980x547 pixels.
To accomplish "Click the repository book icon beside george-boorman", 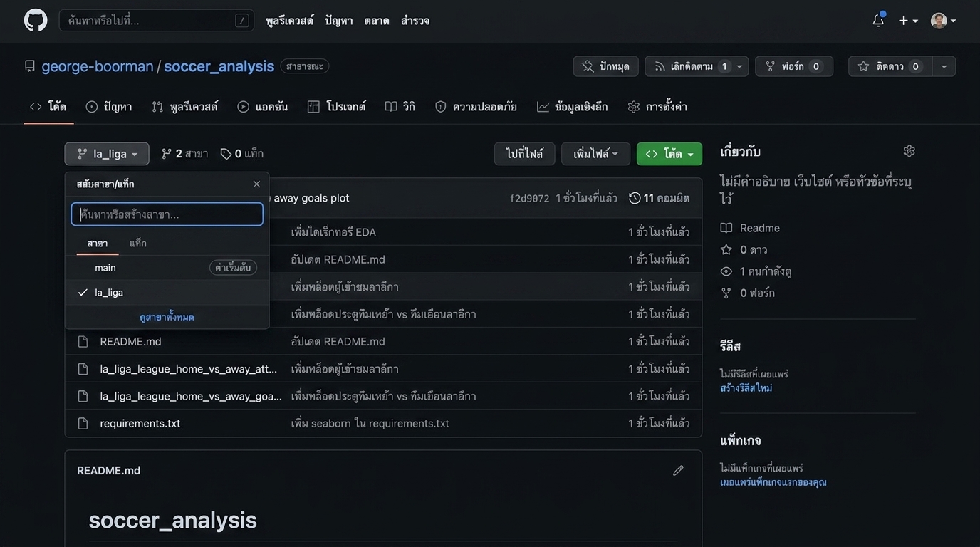I will click(30, 66).
